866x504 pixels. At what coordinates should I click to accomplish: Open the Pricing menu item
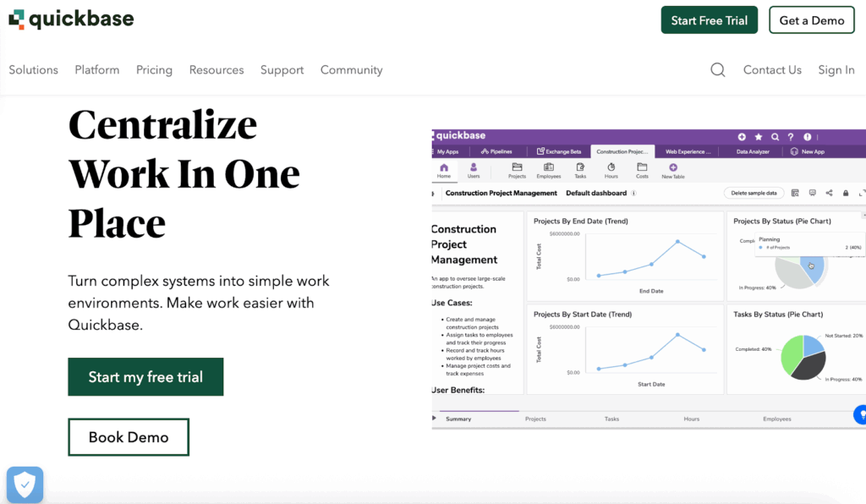click(x=154, y=70)
